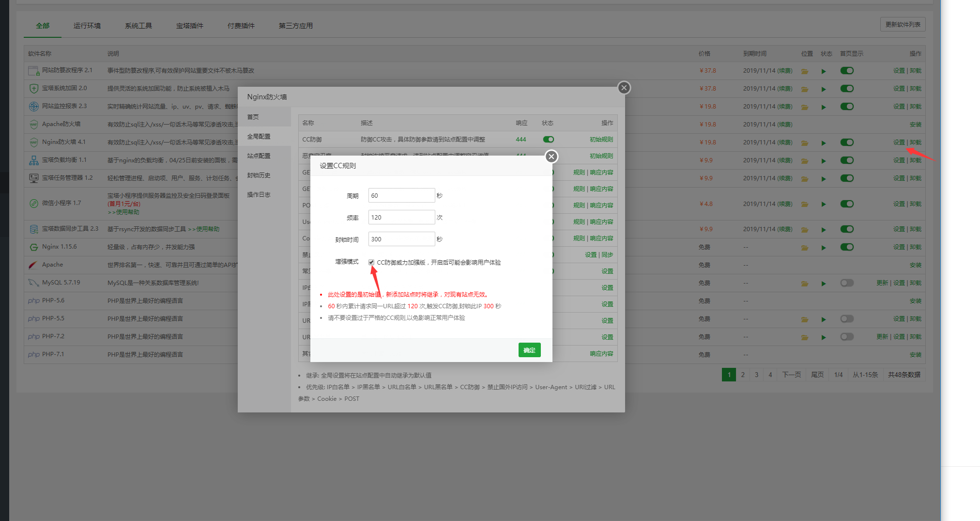
Task: Click the 微信小程序 icon
Action: (x=34, y=204)
